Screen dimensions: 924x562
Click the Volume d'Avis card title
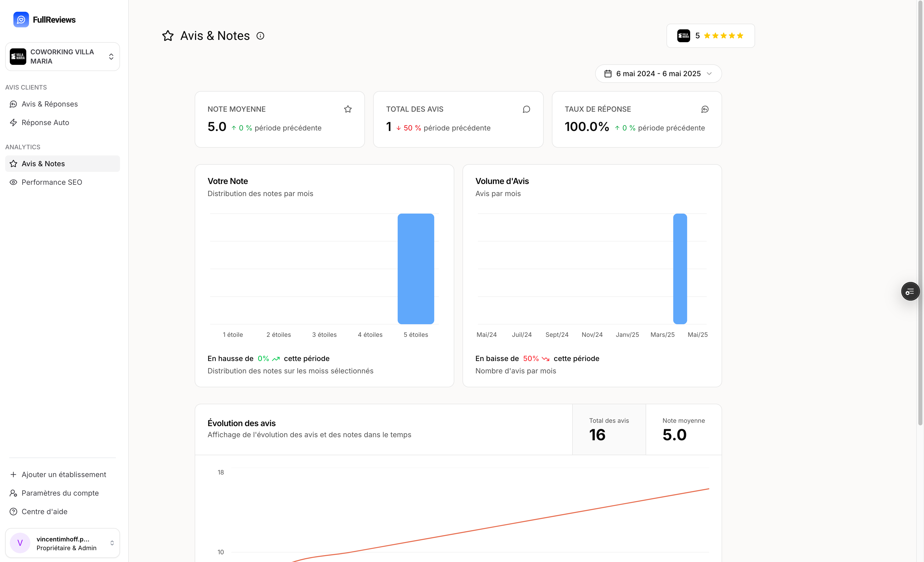coord(502,181)
